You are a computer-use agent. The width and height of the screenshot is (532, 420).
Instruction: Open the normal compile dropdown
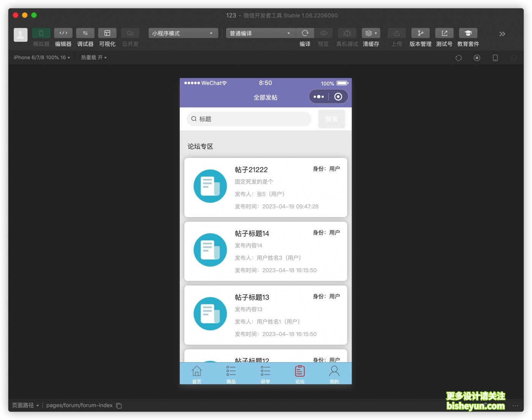pyautogui.click(x=261, y=33)
